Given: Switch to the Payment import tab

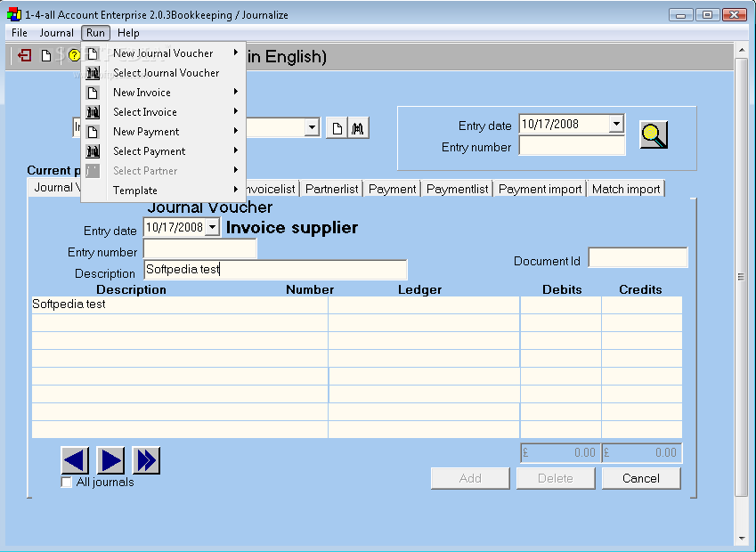Looking at the screenshot, I should [x=540, y=189].
